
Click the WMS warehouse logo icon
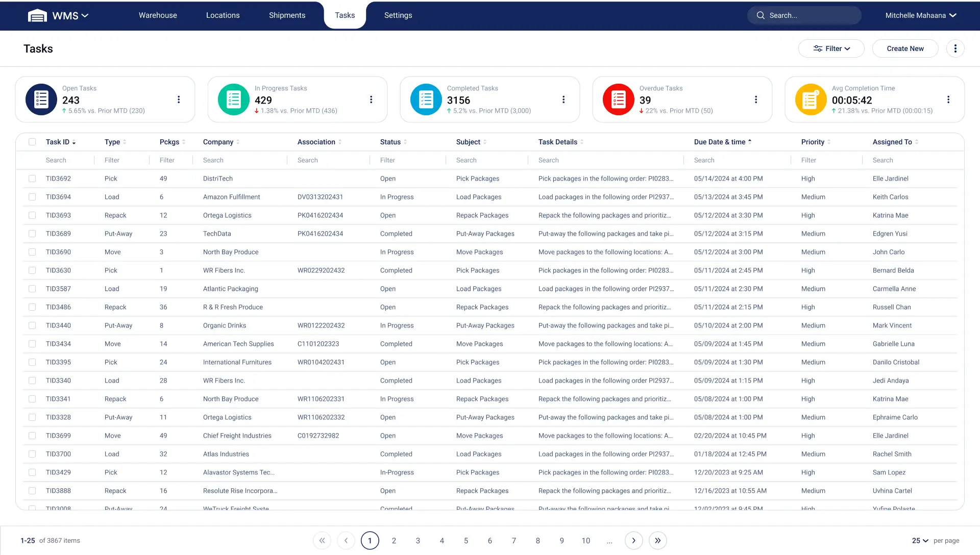(x=37, y=16)
